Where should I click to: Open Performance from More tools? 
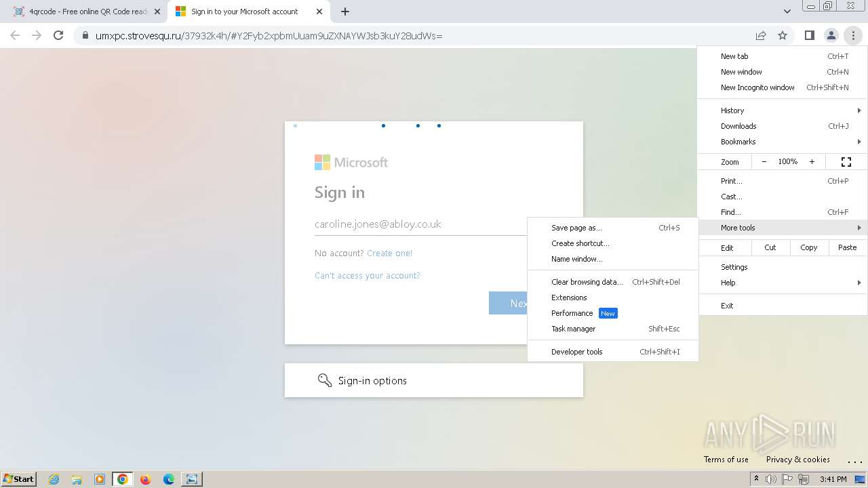tap(613, 313)
